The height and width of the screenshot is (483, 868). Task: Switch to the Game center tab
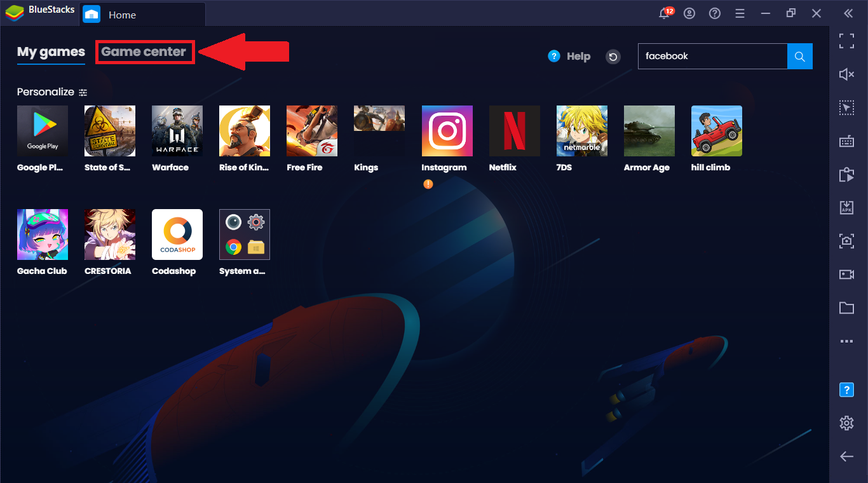coord(144,52)
